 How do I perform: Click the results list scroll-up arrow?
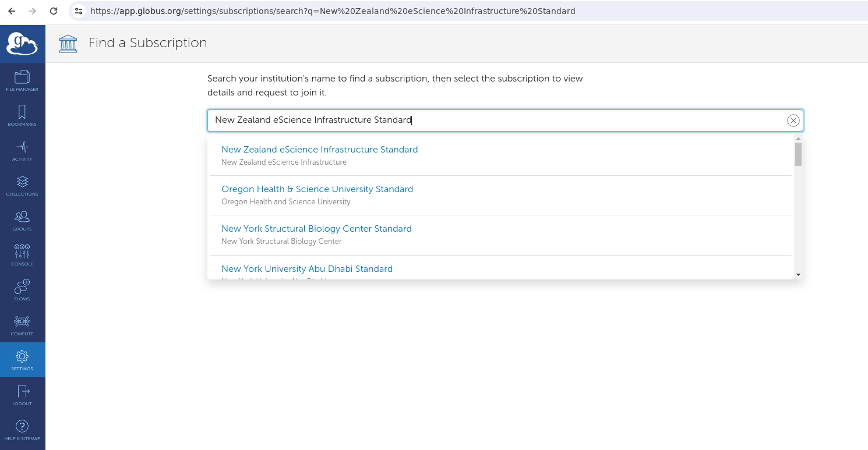coord(798,139)
